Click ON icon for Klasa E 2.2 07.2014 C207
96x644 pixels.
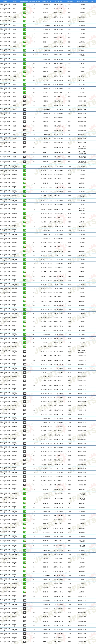tap(25, 613)
